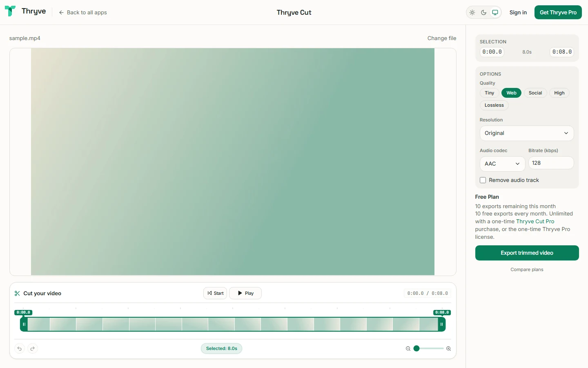
Task: Open Compare plans link
Action: (527, 270)
